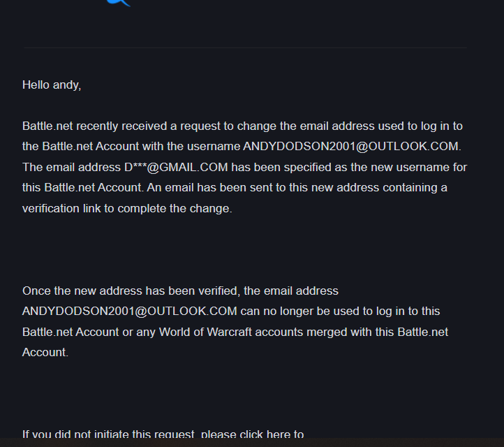Click 'Battle.net' at start of first paragraph

click(47, 126)
